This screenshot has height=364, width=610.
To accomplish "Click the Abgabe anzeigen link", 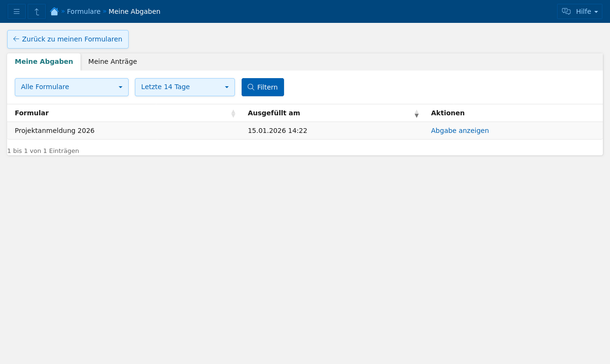I will 460,131.
